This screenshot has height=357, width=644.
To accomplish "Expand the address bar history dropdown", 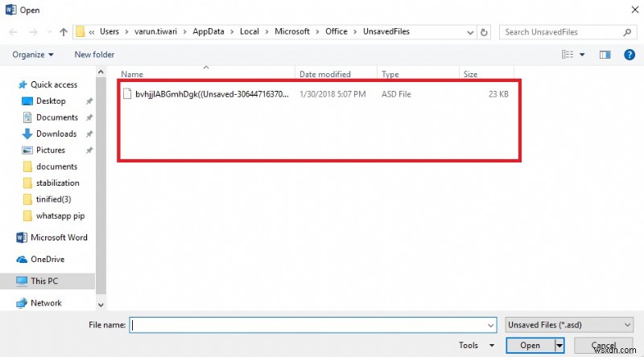I will click(470, 32).
